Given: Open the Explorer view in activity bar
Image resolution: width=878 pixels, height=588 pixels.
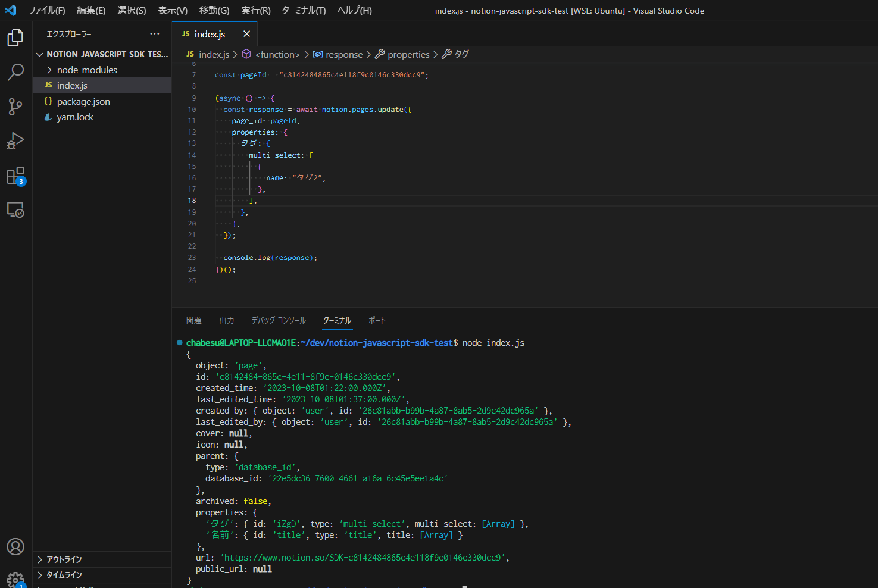Looking at the screenshot, I should [x=15, y=37].
